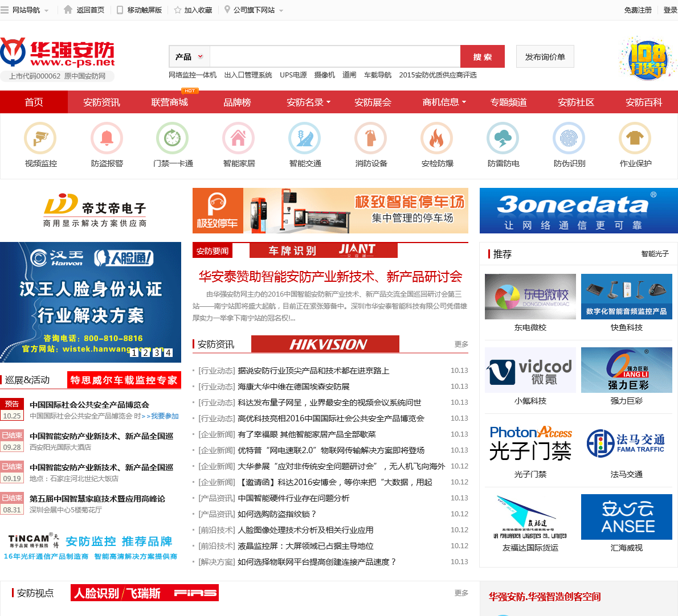Open the 强力巨彩 thumbnail

point(627,370)
